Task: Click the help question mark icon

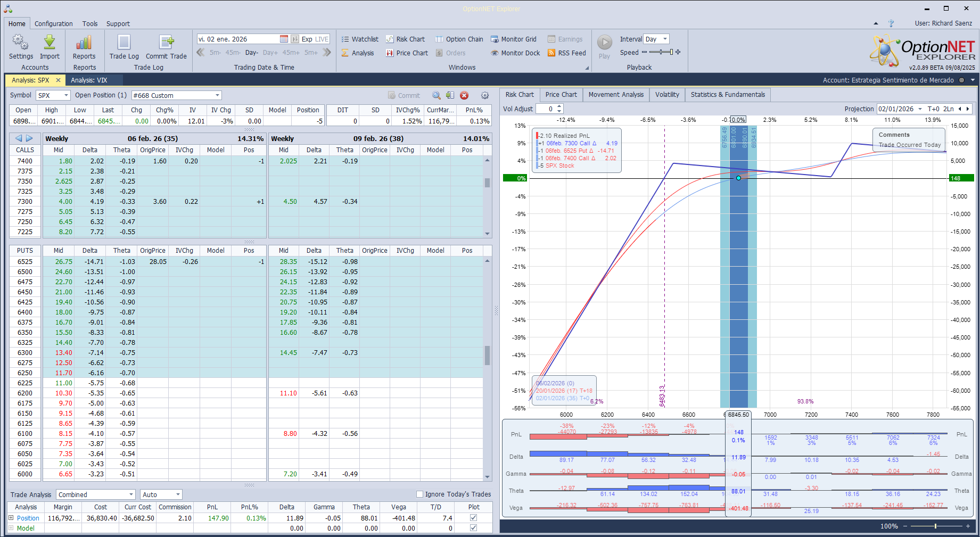Action: pos(891,23)
